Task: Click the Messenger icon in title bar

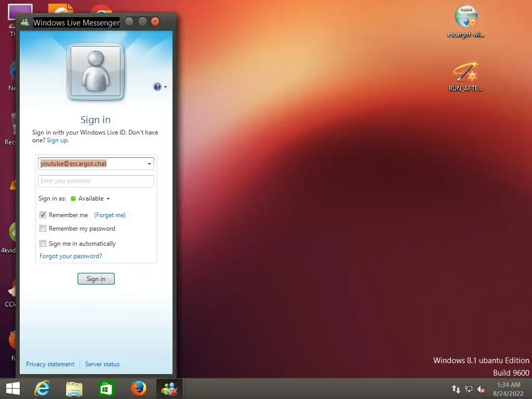Action: (25, 22)
